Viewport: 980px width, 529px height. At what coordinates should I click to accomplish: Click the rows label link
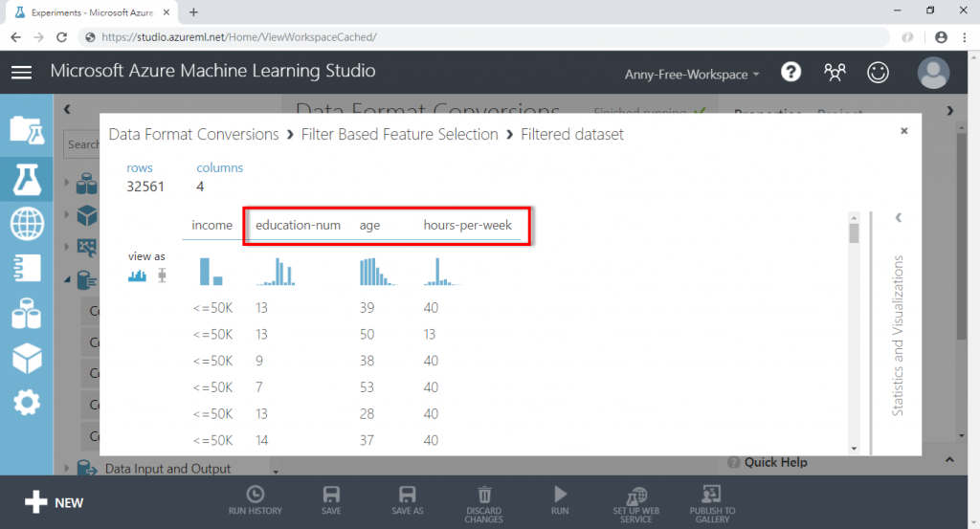point(140,167)
